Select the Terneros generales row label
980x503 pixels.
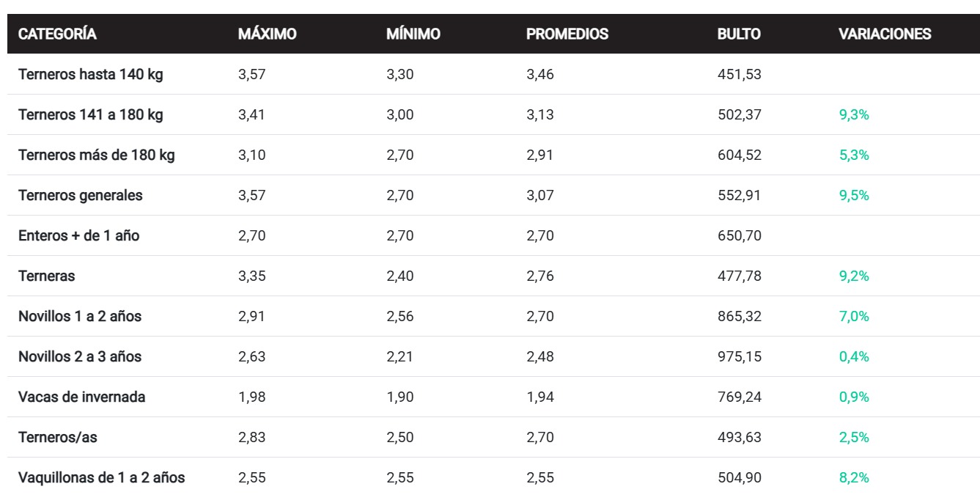point(81,196)
